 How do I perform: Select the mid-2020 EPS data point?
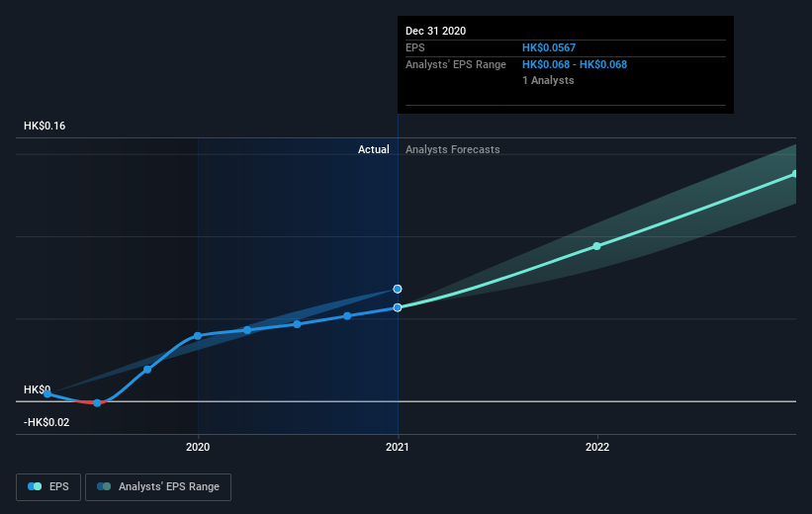[x=297, y=324]
